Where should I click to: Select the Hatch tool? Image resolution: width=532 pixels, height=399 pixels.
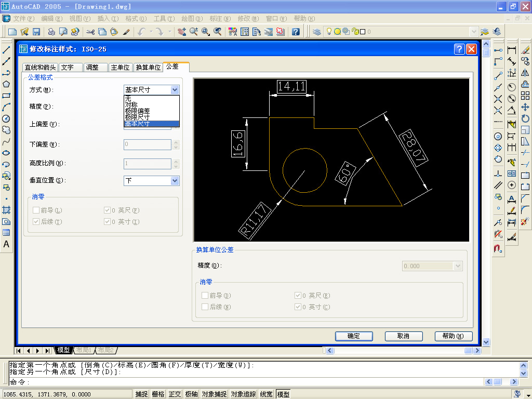point(6,210)
